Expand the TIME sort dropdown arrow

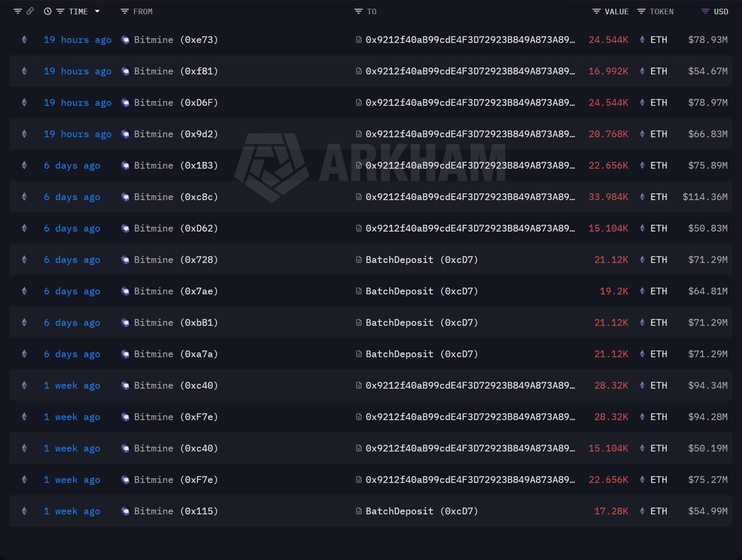pos(97,11)
